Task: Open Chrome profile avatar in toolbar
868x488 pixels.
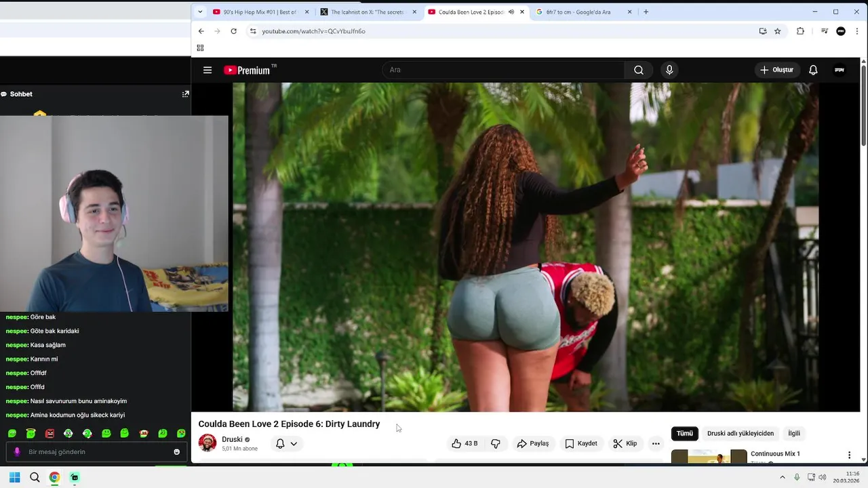Action: (x=841, y=31)
